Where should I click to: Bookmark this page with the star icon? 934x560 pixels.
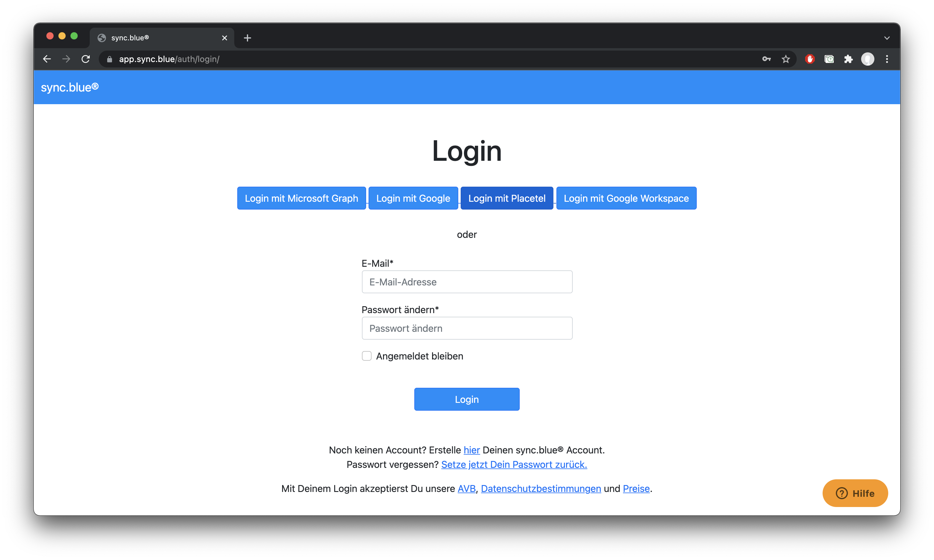[786, 59]
